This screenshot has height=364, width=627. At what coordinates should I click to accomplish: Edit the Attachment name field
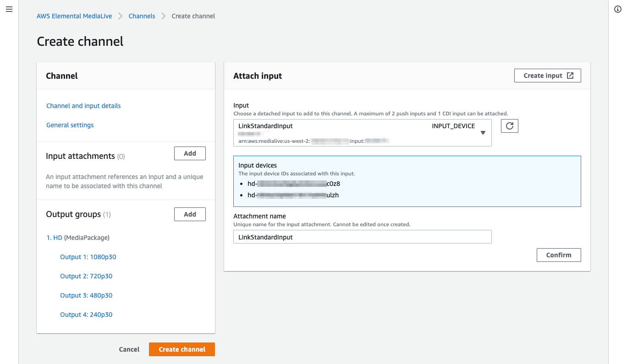point(362,237)
